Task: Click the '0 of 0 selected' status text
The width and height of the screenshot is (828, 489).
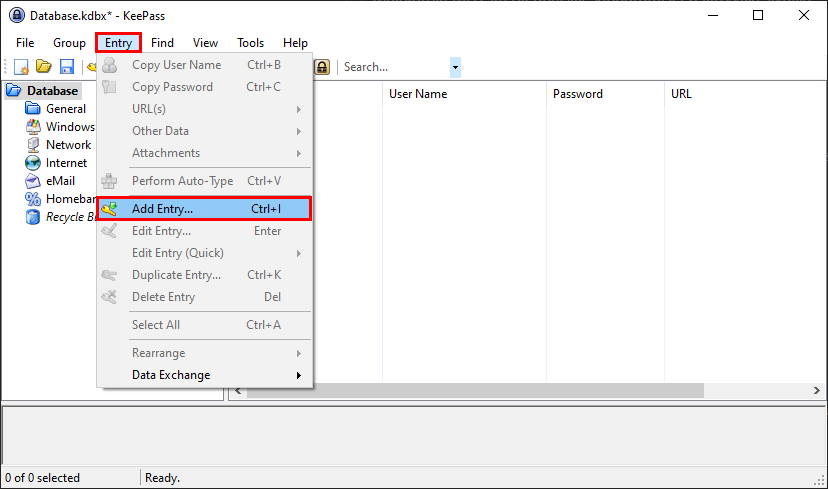Action: click(x=42, y=478)
